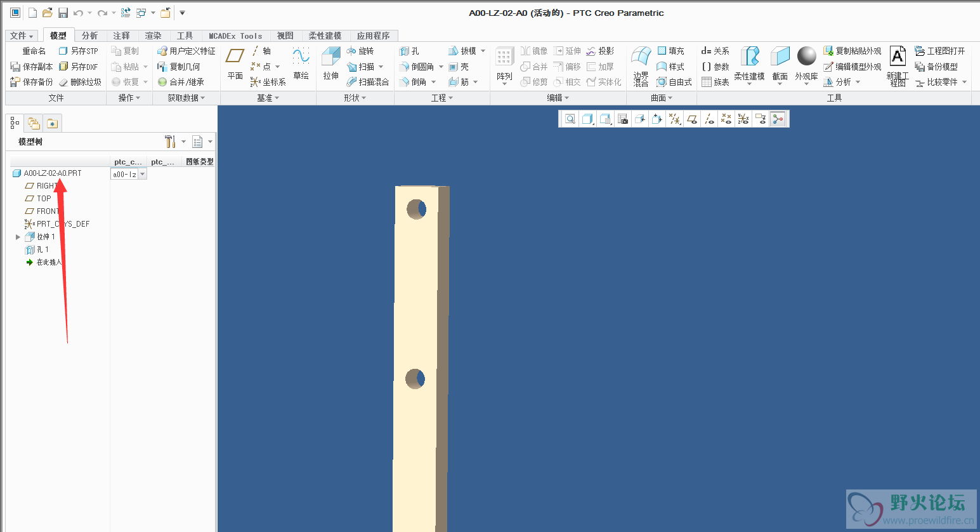Toggle datum point display in graphics toolbar
The height and width of the screenshot is (532, 980).
pos(726,119)
